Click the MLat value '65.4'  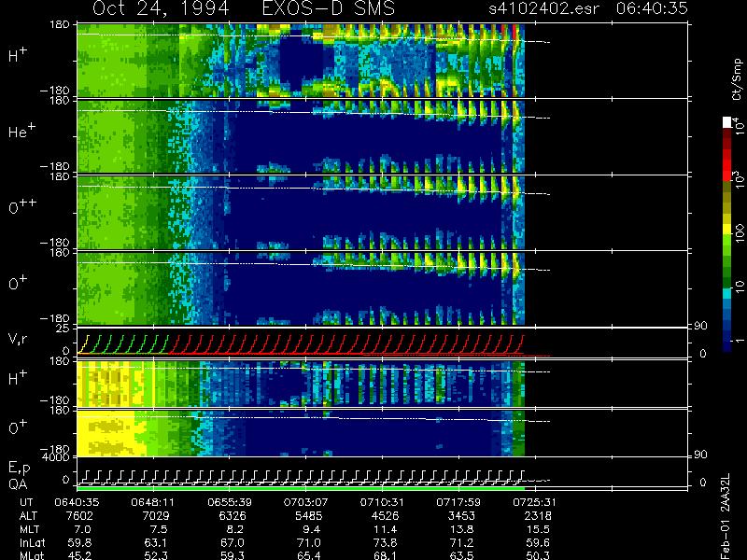click(309, 555)
